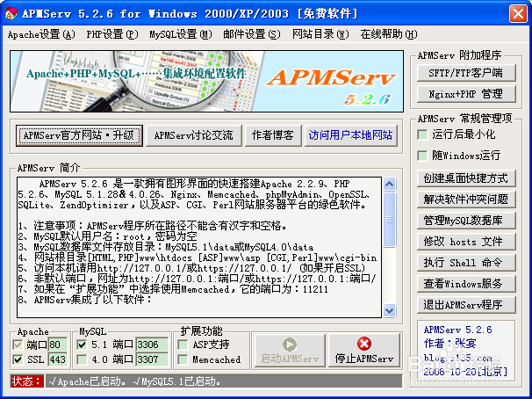Screen dimensions: 532x399
Task: Click the APMServ官方网站·升级 button
Action: point(79,135)
